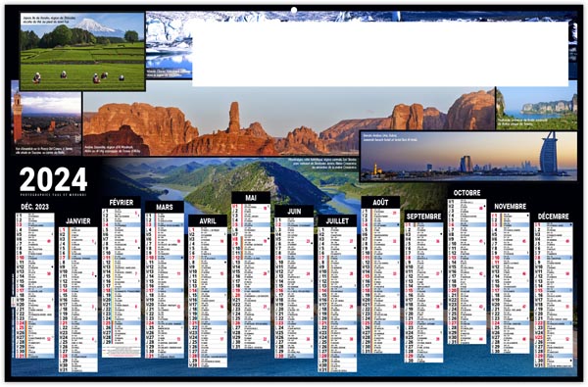The height and width of the screenshot is (387, 588).
Task: Click the NOVEMBRE month header
Action: [510, 207]
